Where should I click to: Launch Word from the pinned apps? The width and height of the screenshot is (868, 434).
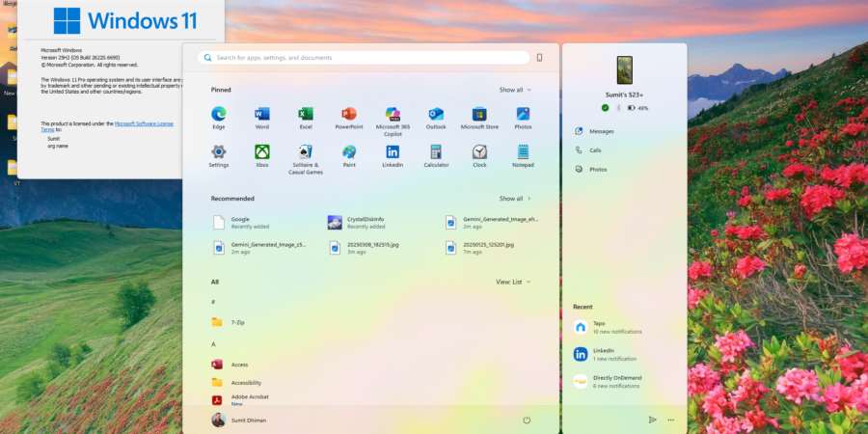[x=261, y=119]
